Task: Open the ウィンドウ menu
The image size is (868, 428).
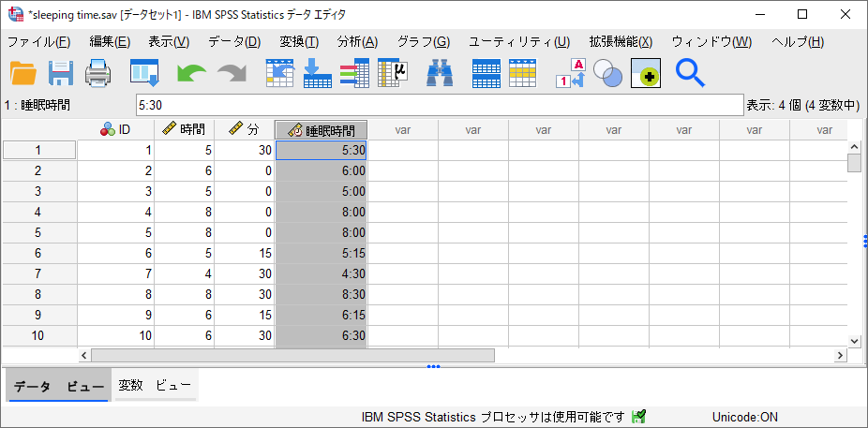Action: [711, 42]
